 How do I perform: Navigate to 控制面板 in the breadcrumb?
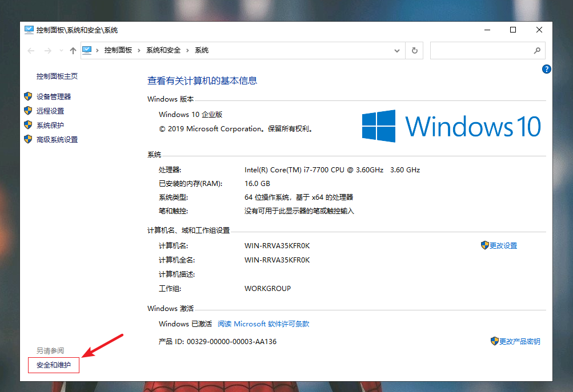pos(118,50)
